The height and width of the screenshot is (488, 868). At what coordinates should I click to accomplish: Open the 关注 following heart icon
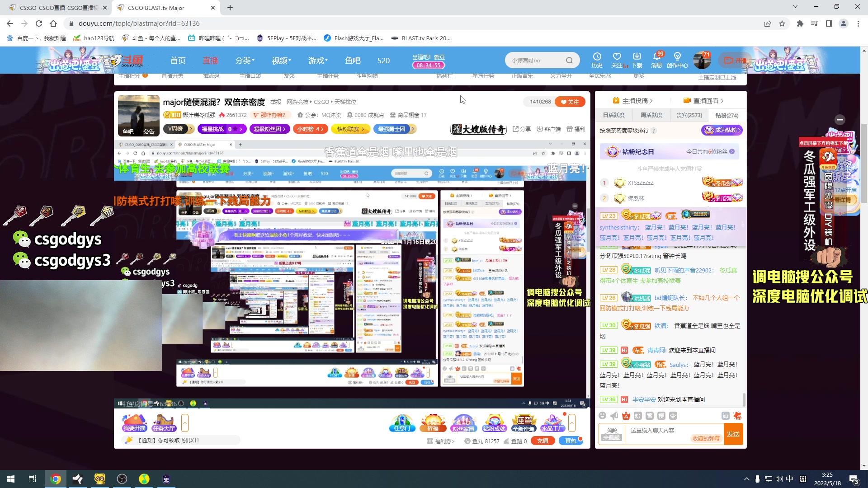pos(617,60)
